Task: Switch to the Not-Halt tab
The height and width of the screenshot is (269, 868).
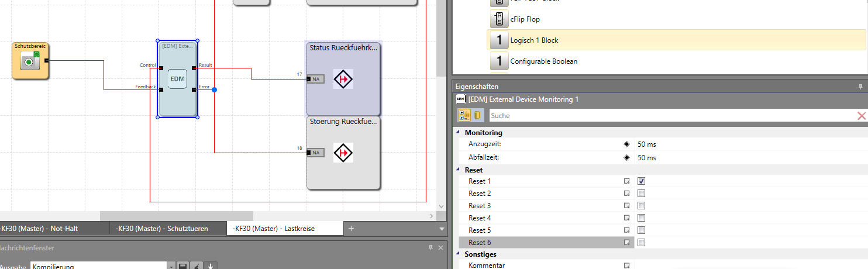Action: [41, 229]
